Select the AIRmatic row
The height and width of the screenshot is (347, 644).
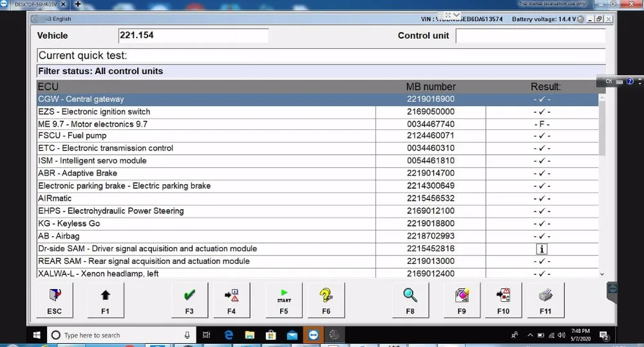point(317,199)
